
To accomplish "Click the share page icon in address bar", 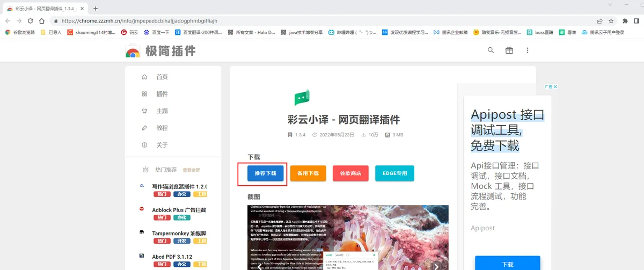I will click(x=599, y=21).
